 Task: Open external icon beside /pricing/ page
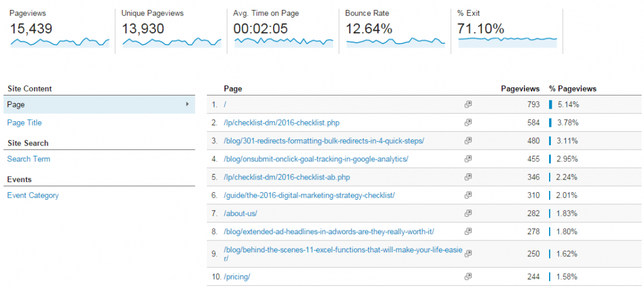468,276
